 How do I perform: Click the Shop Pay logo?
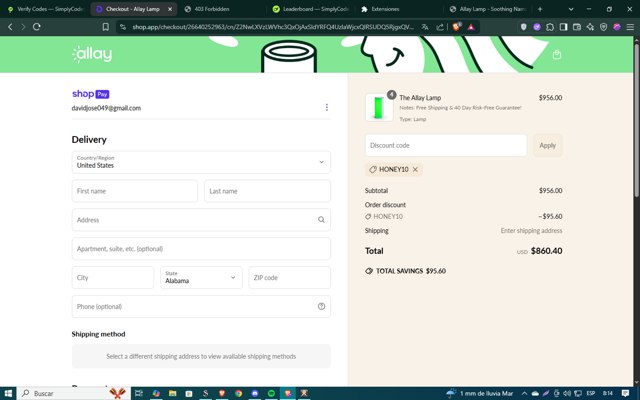pos(91,94)
